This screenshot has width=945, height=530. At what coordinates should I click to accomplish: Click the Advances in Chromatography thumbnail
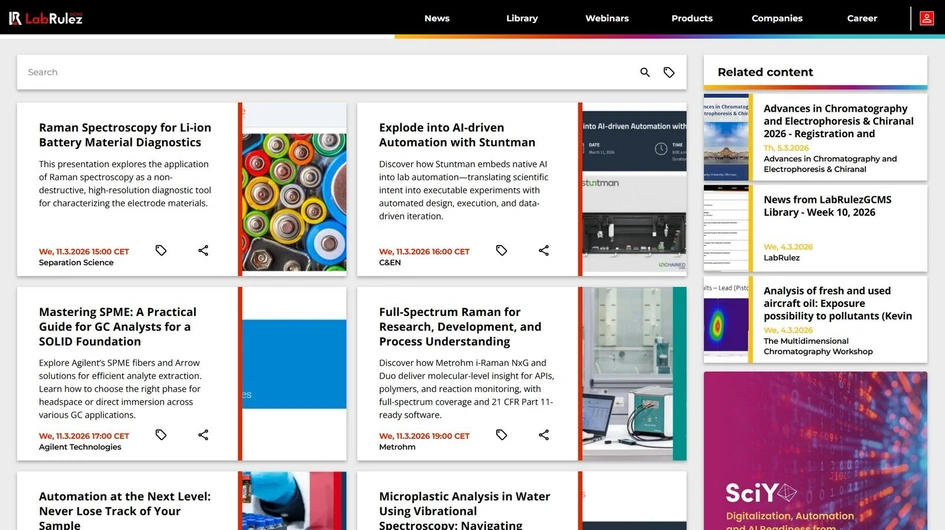tap(726, 137)
